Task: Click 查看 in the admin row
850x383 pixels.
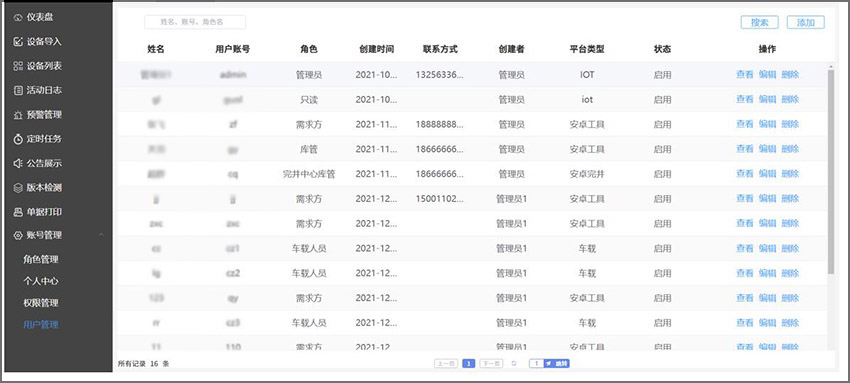Action: (744, 75)
